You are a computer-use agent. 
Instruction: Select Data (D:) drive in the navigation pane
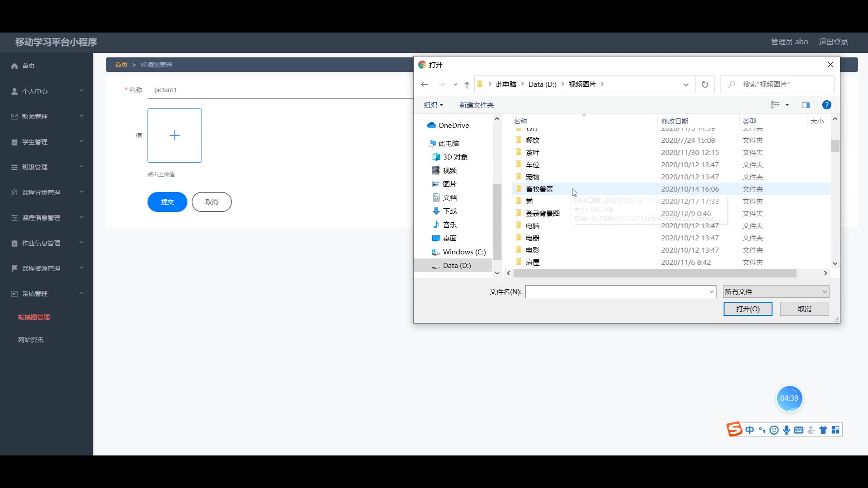pyautogui.click(x=453, y=265)
